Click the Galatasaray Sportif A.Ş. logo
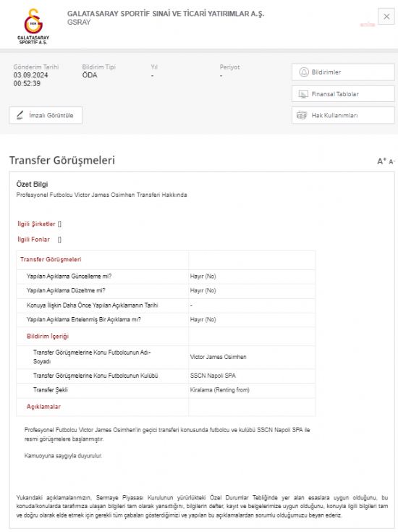Screen dimensions: 398x532 coord(33,26)
